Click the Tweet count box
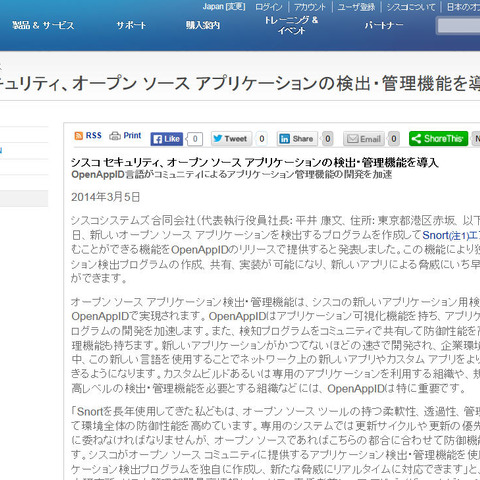The image size is (480, 480). [x=262, y=139]
